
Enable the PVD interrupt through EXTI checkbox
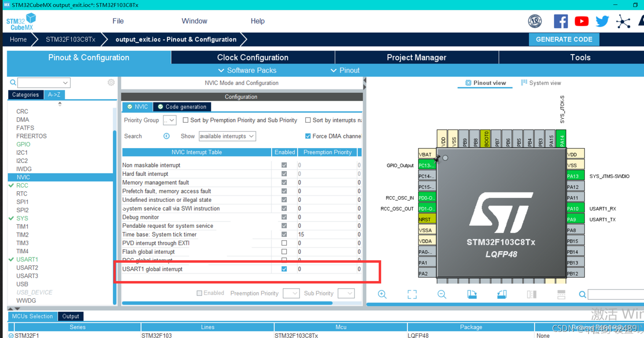(284, 243)
